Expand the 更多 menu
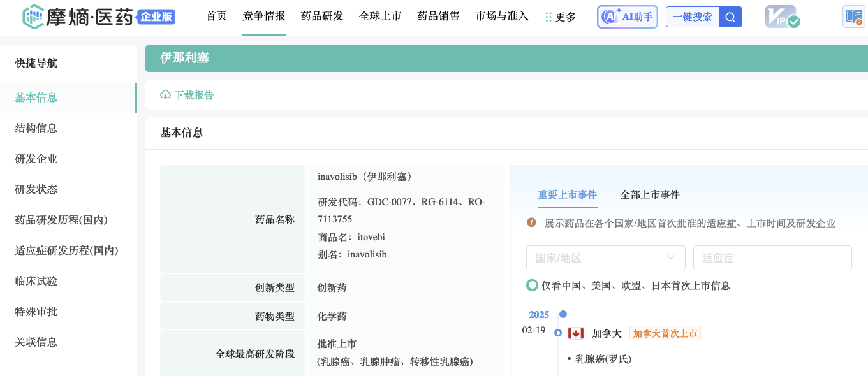This screenshot has height=376, width=868. pos(561,17)
